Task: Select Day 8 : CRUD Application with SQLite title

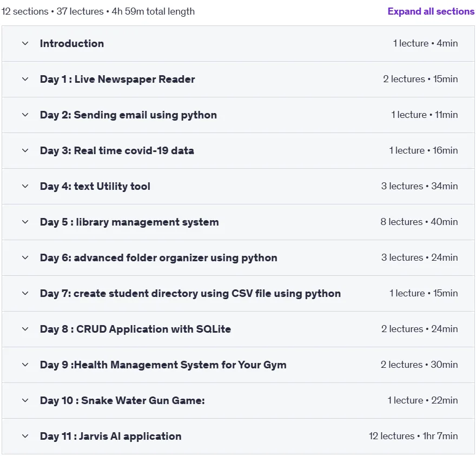Action: [135, 329]
